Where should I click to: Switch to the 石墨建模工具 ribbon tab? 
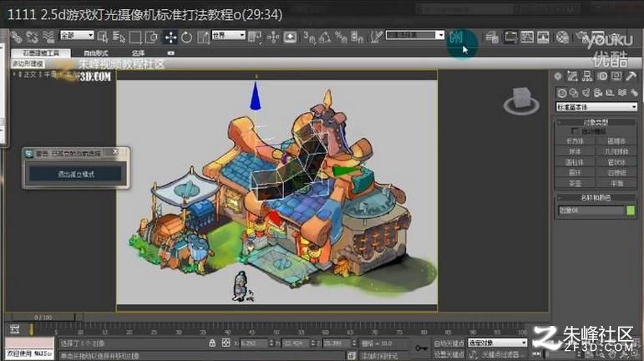coord(41,53)
